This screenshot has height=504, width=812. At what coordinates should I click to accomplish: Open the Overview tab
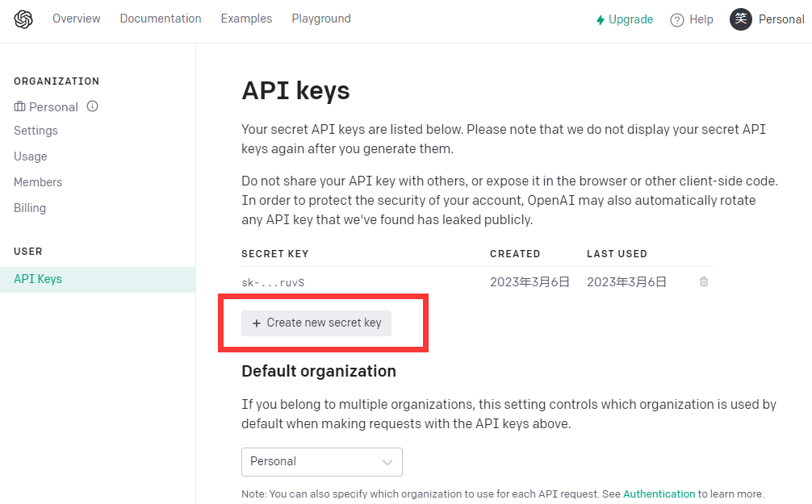[x=77, y=19]
